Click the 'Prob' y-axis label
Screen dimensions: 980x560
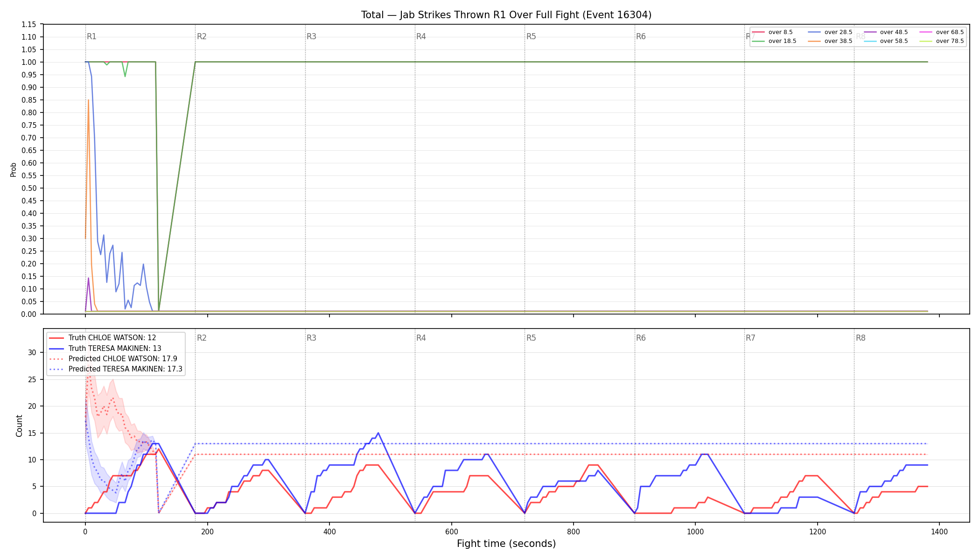[x=14, y=169]
